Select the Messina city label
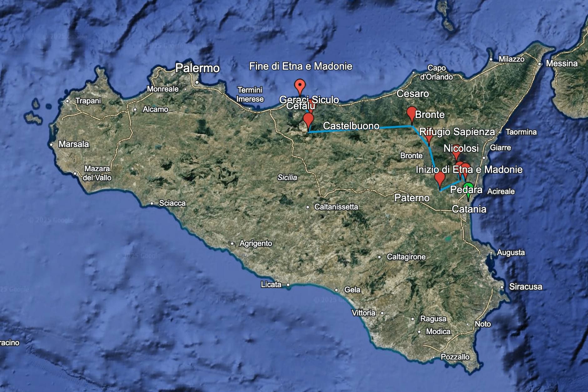 [561, 64]
